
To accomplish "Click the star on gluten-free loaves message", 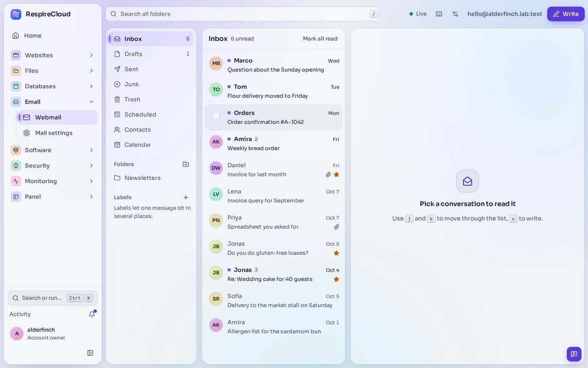I will (336, 253).
